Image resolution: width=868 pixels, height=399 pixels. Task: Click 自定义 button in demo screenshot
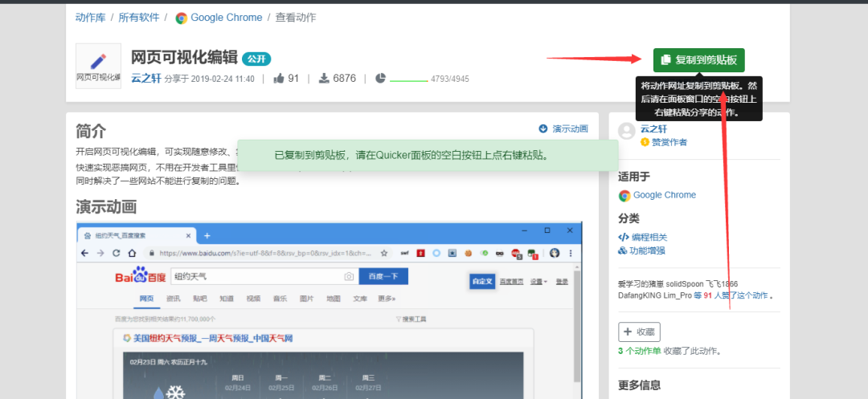pyautogui.click(x=481, y=281)
